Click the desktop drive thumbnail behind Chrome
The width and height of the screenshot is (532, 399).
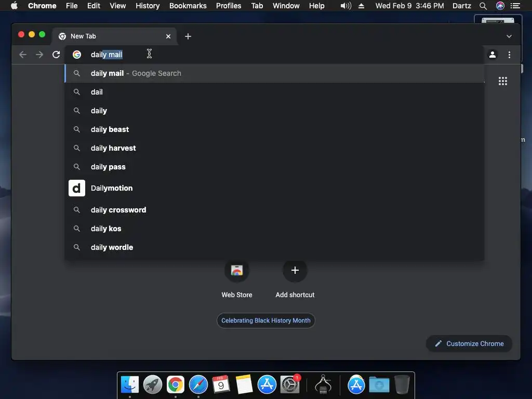pos(498,20)
